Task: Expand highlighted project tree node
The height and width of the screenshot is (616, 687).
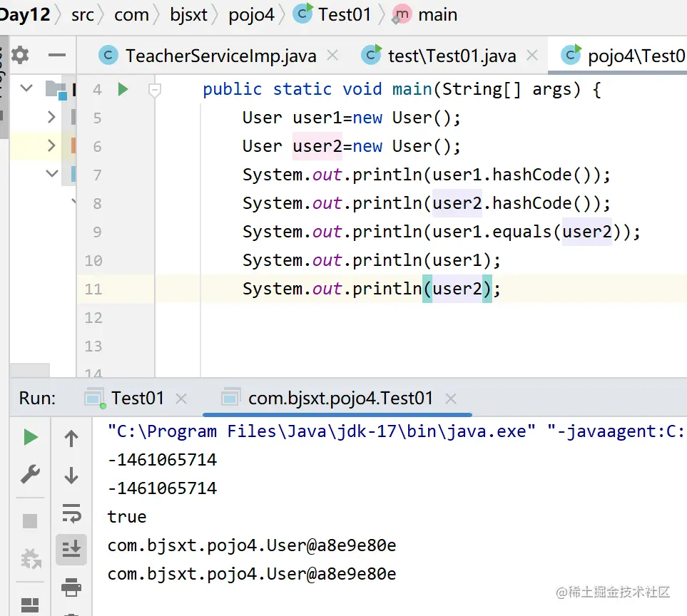Action: click(51, 145)
